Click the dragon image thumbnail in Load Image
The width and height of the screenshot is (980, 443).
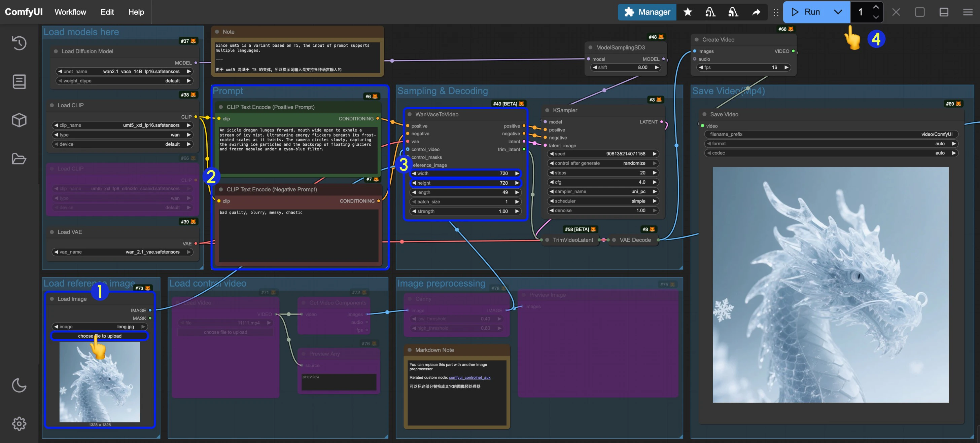coord(99,382)
